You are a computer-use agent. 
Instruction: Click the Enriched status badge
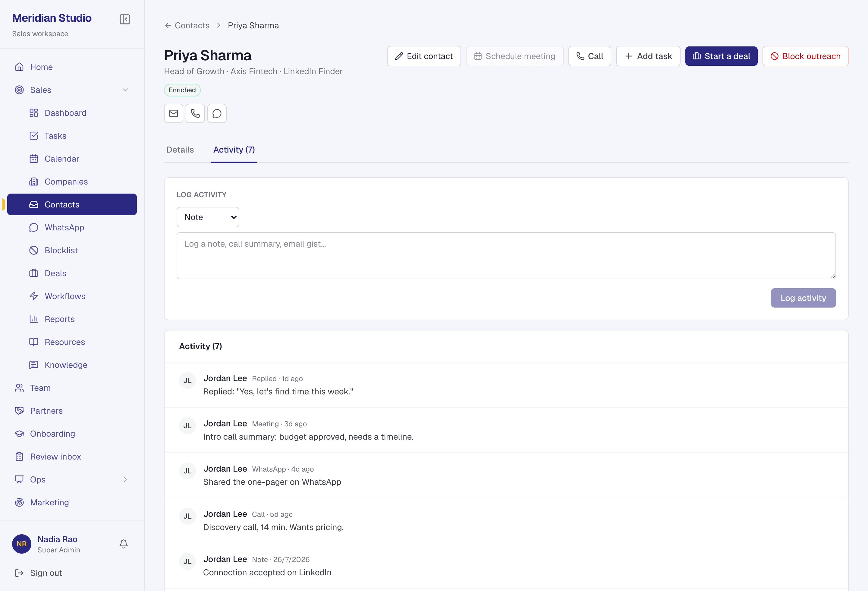[x=182, y=90]
